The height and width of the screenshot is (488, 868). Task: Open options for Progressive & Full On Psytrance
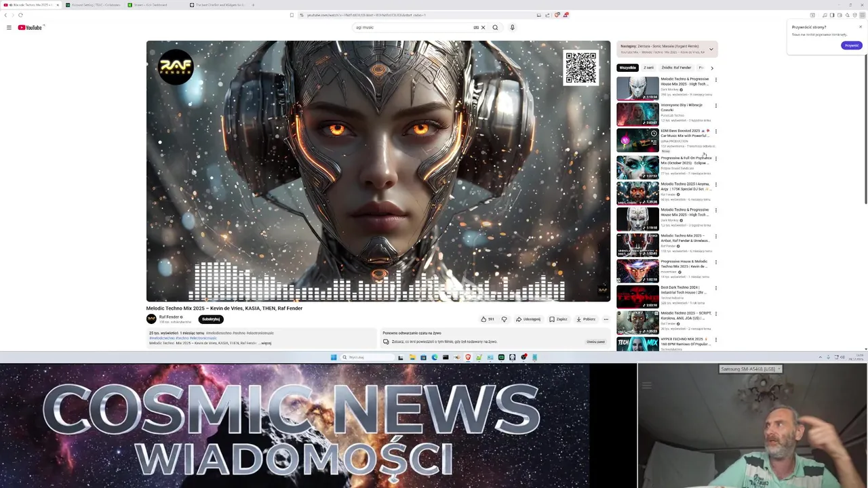click(715, 159)
